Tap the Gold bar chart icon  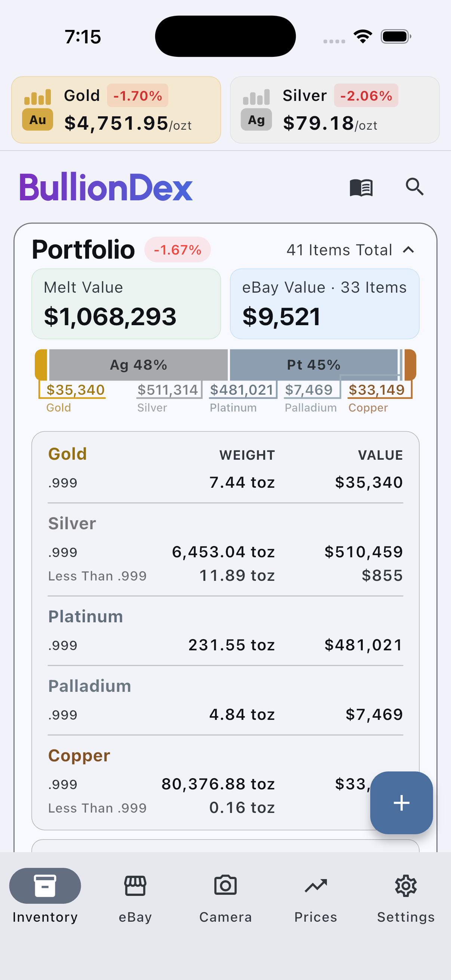pos(37,97)
